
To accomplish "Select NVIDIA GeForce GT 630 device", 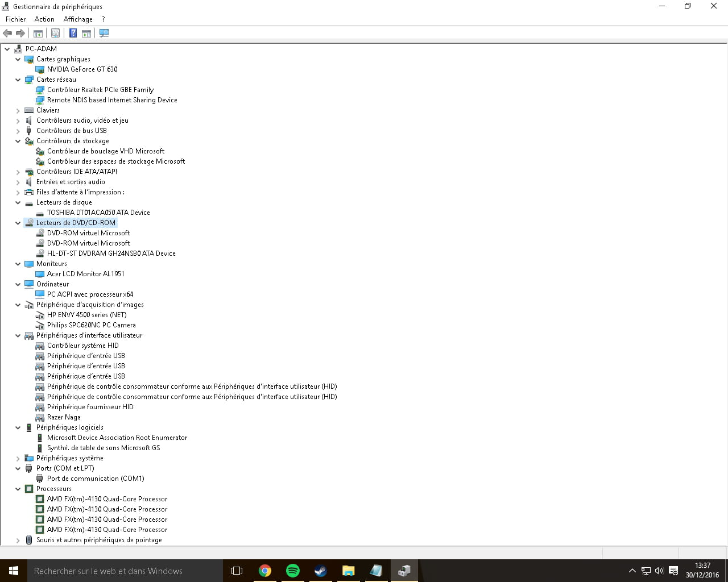I will coord(82,69).
